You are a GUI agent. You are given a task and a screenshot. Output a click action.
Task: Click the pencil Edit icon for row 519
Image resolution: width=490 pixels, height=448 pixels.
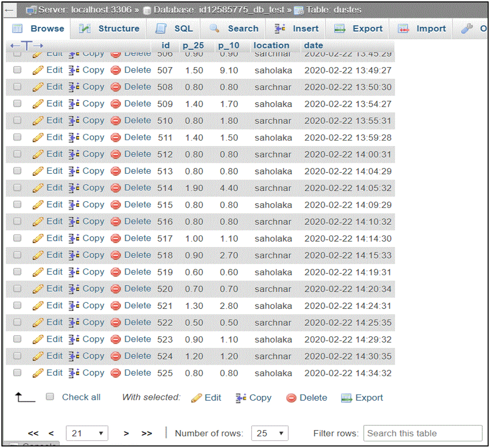point(38,272)
